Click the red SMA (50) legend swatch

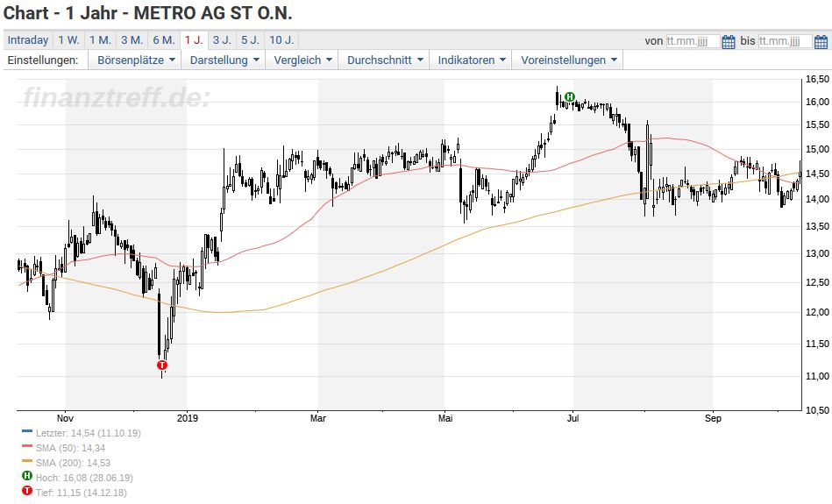point(27,446)
